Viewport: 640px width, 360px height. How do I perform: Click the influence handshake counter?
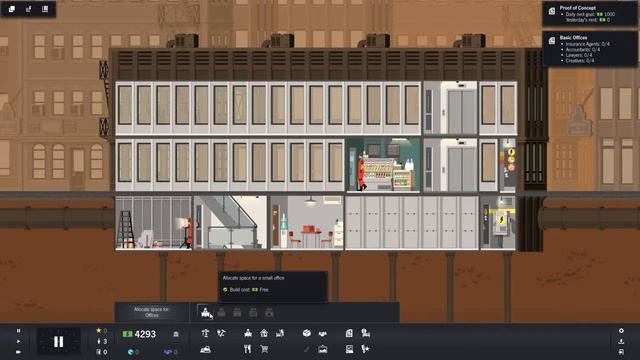[170, 351]
